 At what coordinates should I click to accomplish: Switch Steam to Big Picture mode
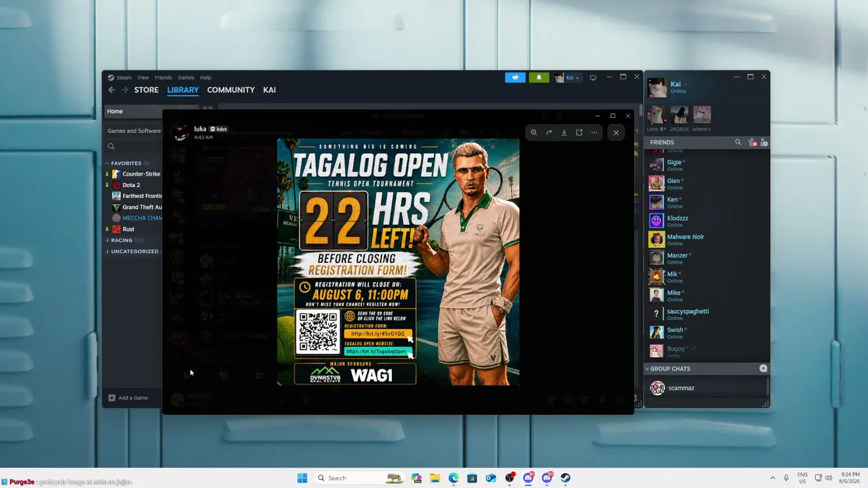[x=593, y=77]
